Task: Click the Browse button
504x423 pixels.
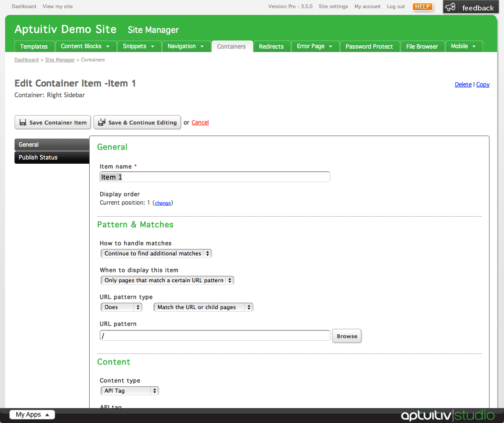Action: click(x=347, y=336)
